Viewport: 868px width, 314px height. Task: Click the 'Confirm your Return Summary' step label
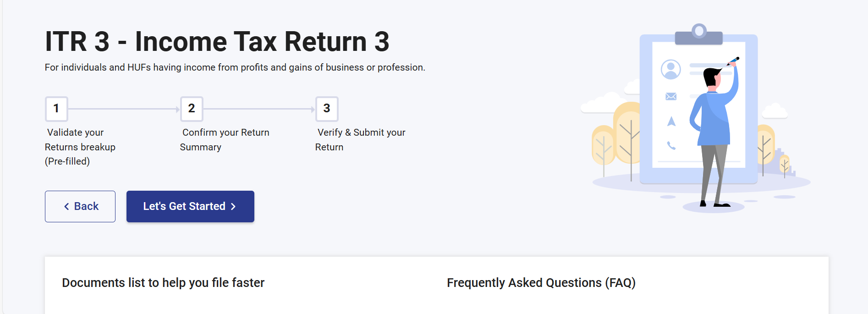tap(225, 139)
